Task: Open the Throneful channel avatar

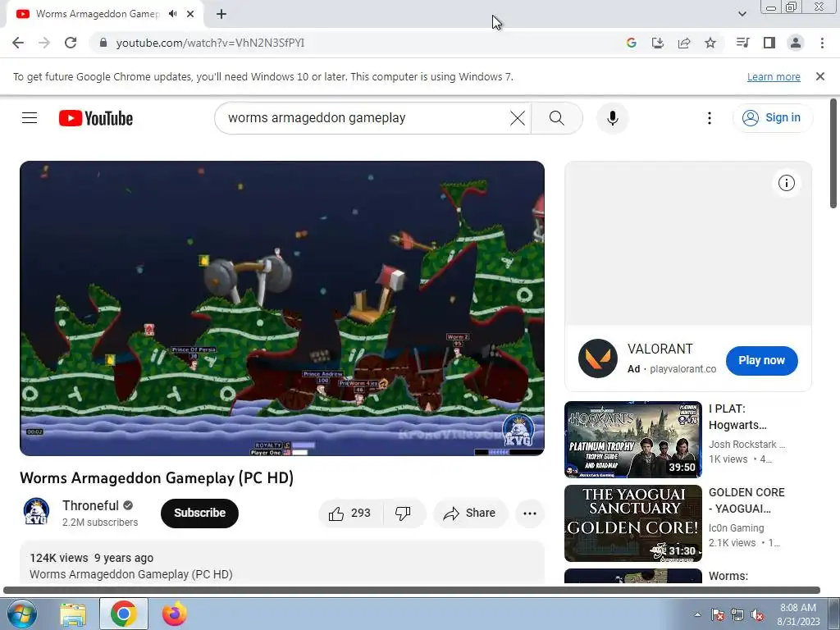Action: [36, 512]
